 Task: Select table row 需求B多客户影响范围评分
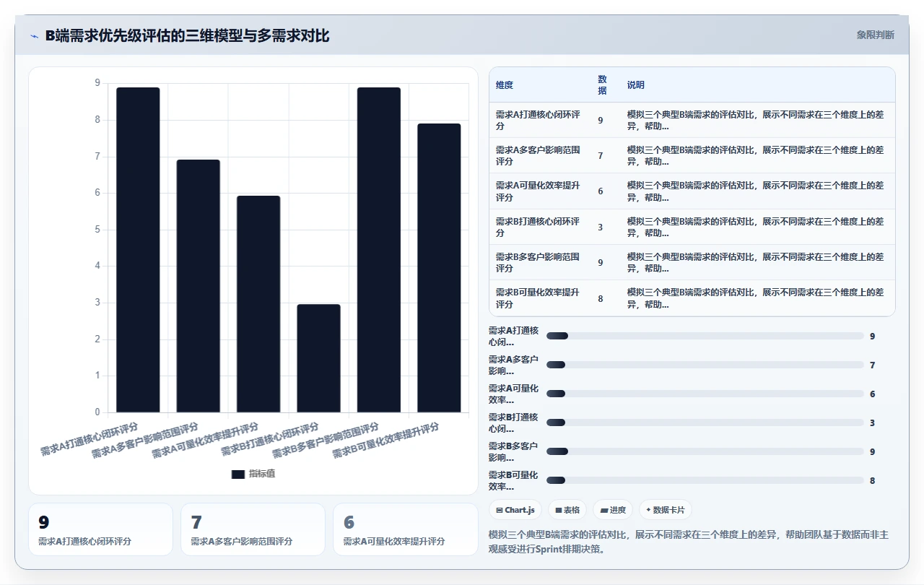pyautogui.click(x=692, y=262)
